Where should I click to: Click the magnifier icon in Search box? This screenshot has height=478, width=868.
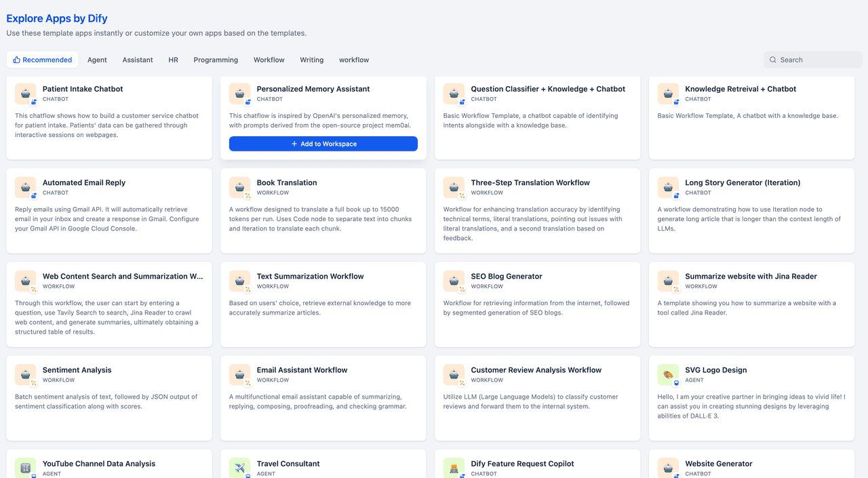click(772, 60)
